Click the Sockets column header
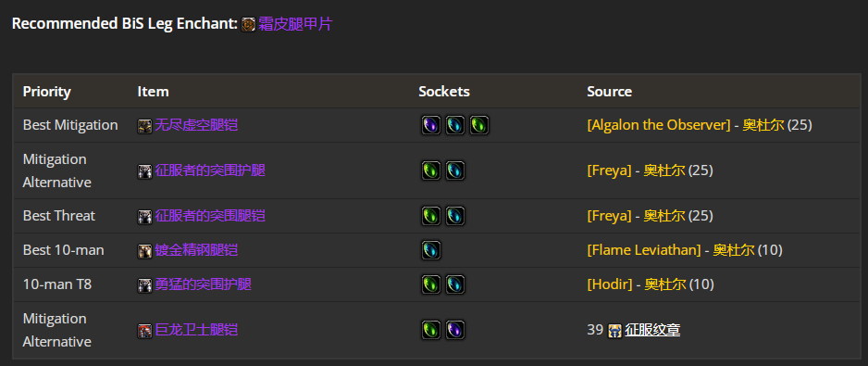 pyautogui.click(x=444, y=92)
